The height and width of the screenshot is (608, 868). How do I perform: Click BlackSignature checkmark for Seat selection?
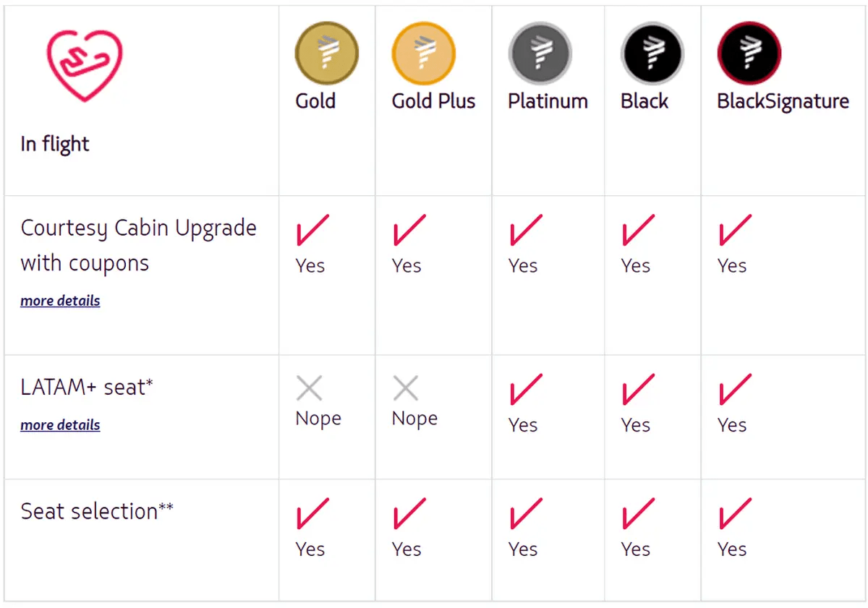click(735, 513)
